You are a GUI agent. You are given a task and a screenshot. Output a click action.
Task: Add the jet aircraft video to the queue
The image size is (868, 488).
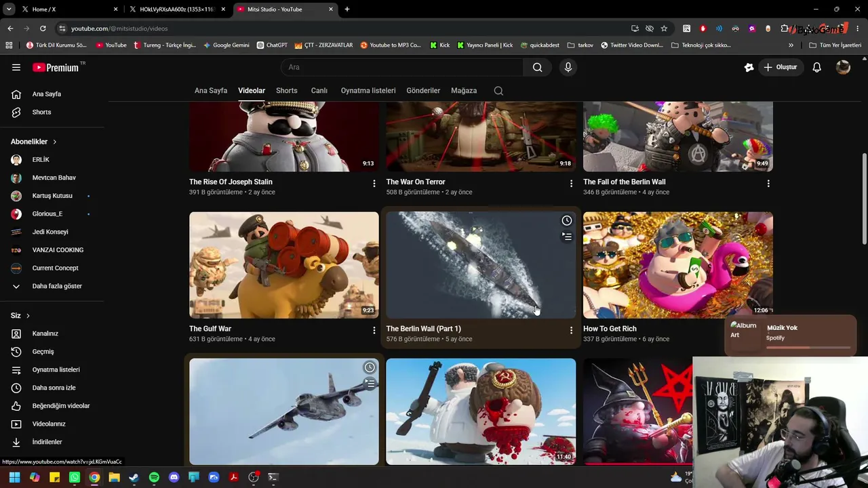[x=370, y=384]
